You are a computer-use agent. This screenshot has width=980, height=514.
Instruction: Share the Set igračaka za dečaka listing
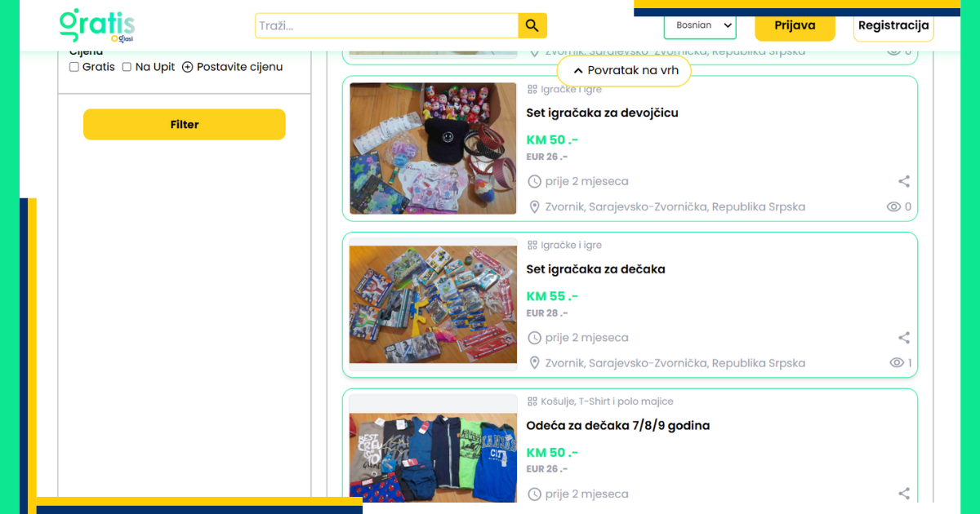(904, 338)
